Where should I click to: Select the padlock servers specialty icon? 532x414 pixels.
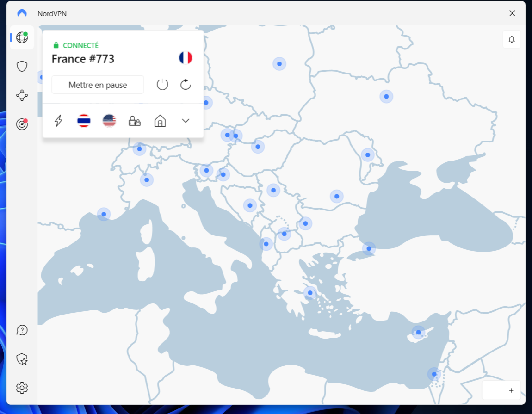tap(135, 121)
